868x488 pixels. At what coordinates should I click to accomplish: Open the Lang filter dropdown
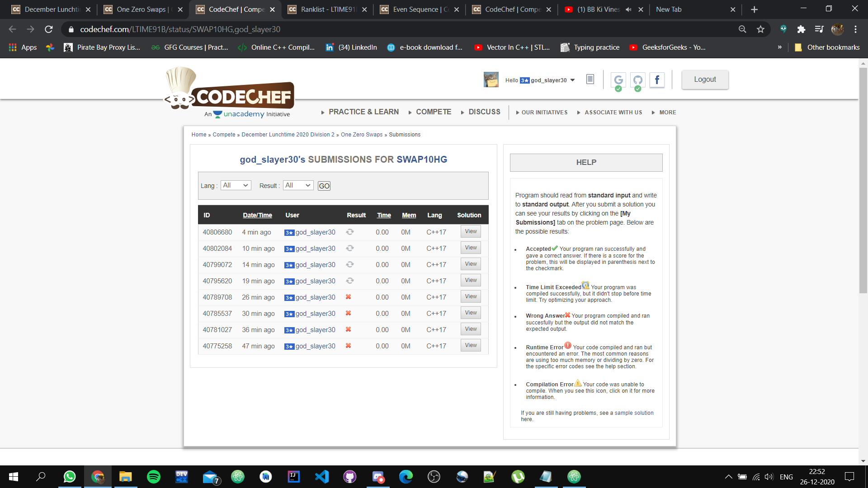(236, 185)
